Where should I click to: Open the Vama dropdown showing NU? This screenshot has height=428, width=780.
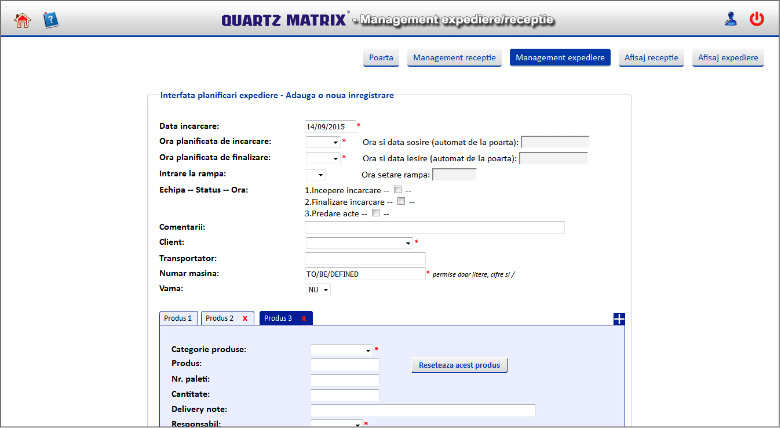coord(318,289)
